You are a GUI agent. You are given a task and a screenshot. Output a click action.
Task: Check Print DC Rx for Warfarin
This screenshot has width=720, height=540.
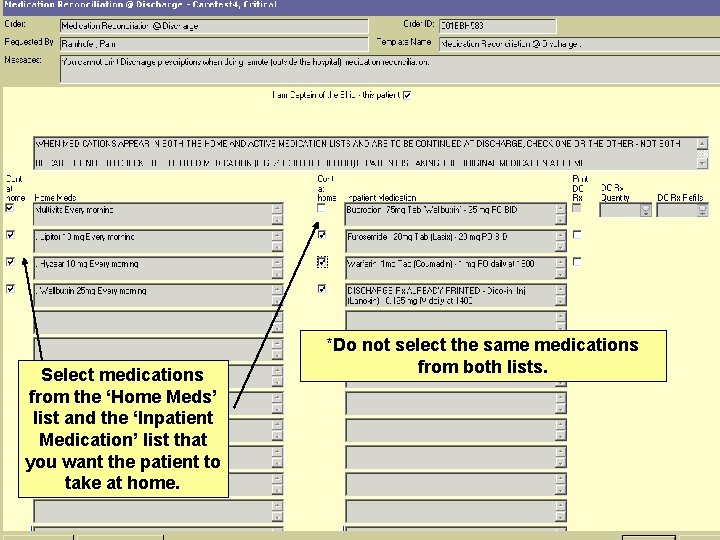(577, 262)
